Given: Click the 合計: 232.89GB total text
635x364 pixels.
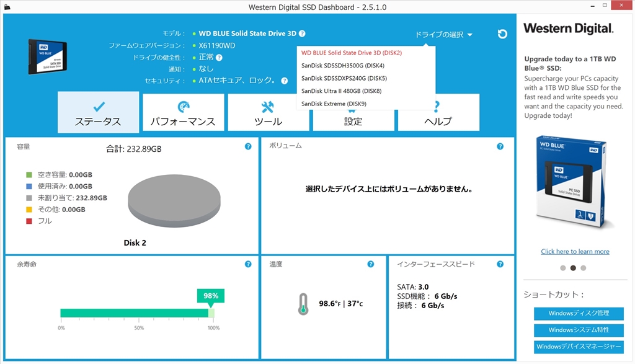Looking at the screenshot, I should (x=134, y=149).
